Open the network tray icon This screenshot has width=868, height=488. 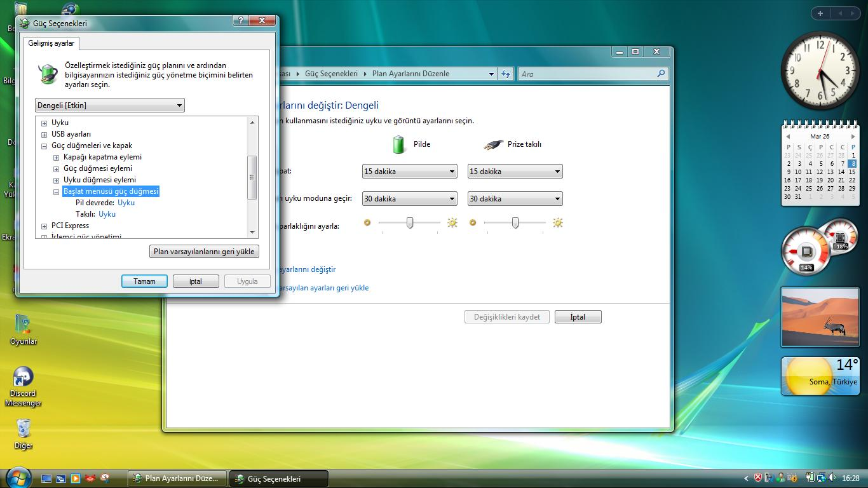821,478
